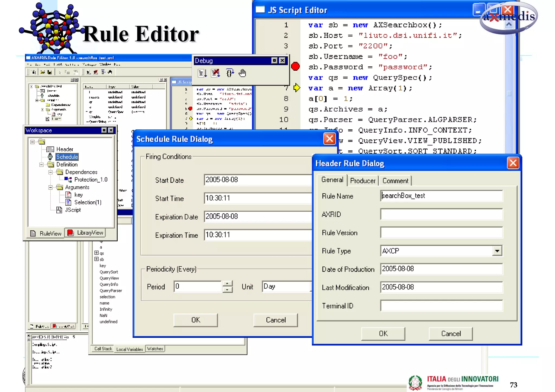This screenshot has width=555, height=392.
Task: Select the Schedule clock item in Workspace
Action: 50,157
